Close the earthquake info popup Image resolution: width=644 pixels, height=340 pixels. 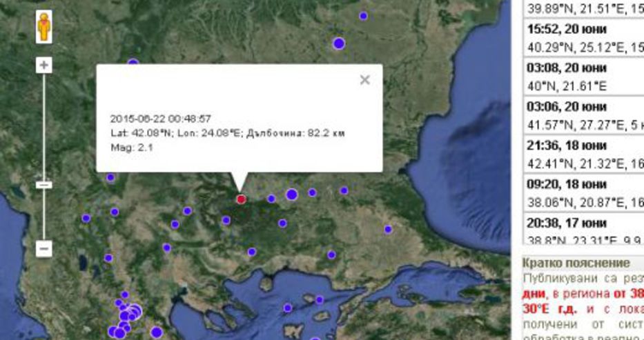point(364,80)
